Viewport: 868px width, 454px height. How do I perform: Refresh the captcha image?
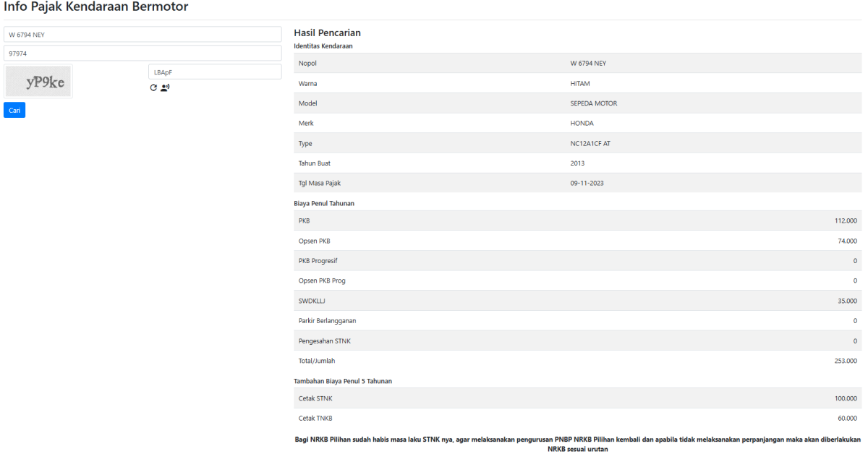(153, 87)
